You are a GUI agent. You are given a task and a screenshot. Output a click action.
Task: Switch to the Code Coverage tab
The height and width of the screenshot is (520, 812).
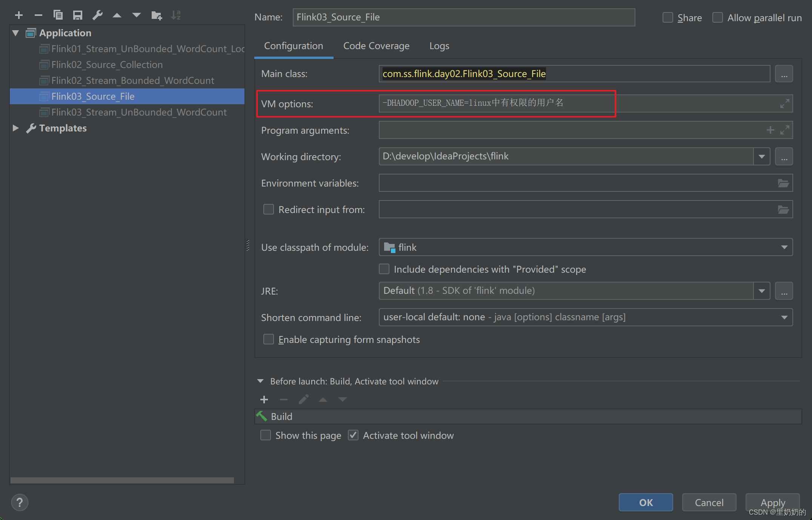(376, 46)
